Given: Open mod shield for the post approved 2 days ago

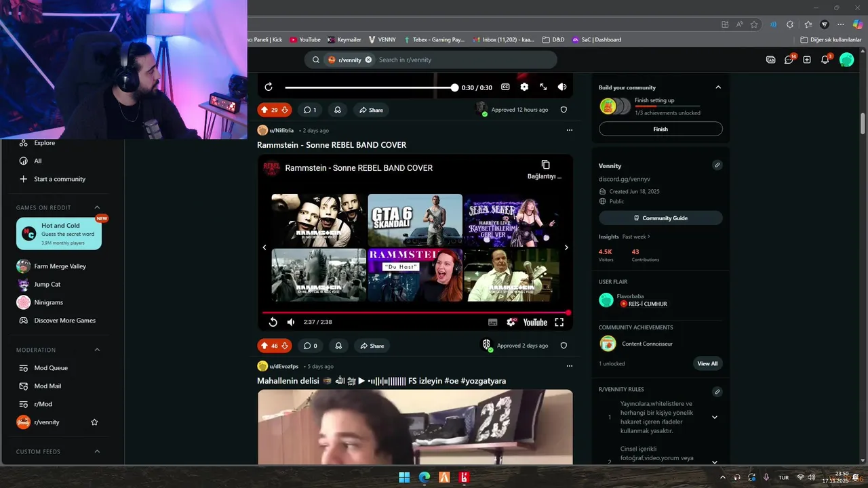Looking at the screenshot, I should 564,346.
